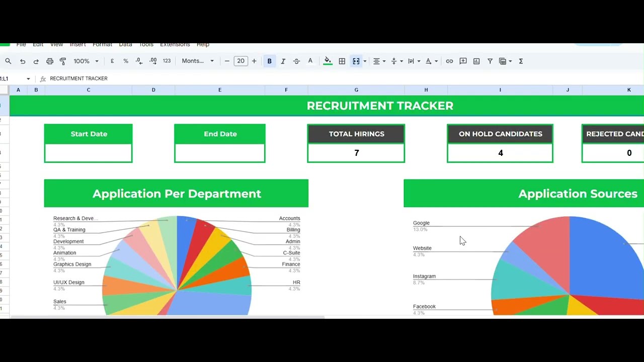
Task: Open the Format menu
Action: coord(103,45)
